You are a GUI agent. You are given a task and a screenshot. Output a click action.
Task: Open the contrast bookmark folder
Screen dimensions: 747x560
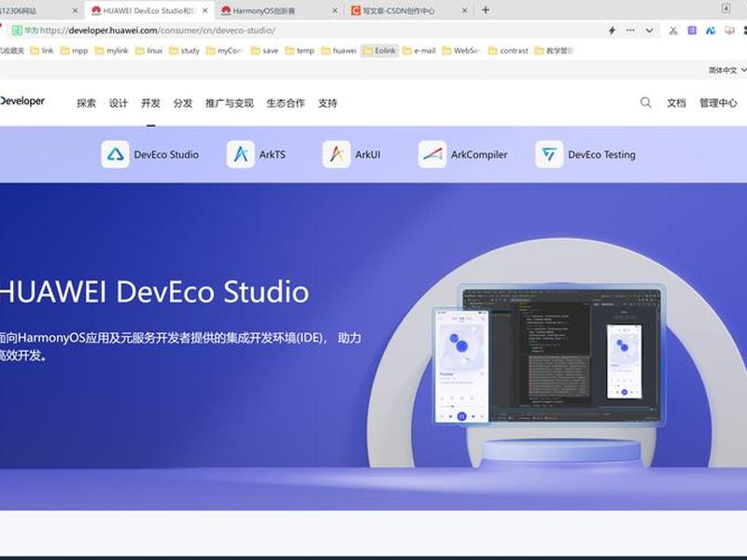[508, 50]
